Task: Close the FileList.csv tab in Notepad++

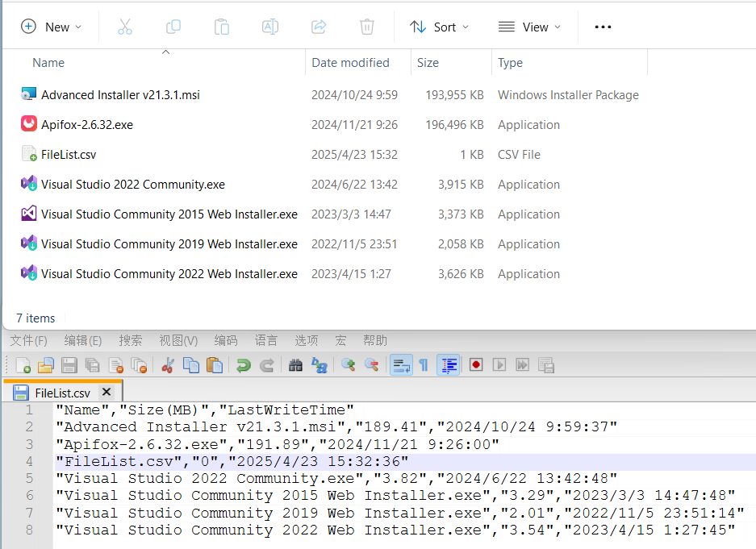Action: 107,392
